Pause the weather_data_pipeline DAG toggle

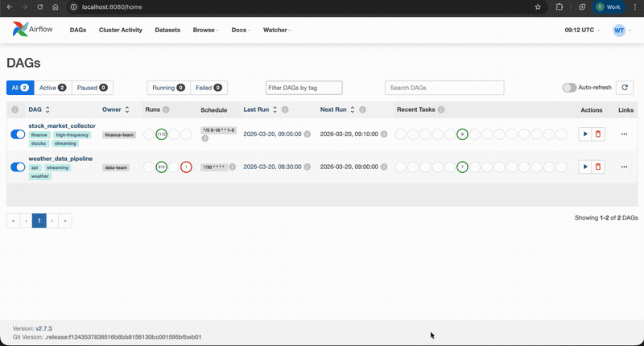tap(18, 167)
